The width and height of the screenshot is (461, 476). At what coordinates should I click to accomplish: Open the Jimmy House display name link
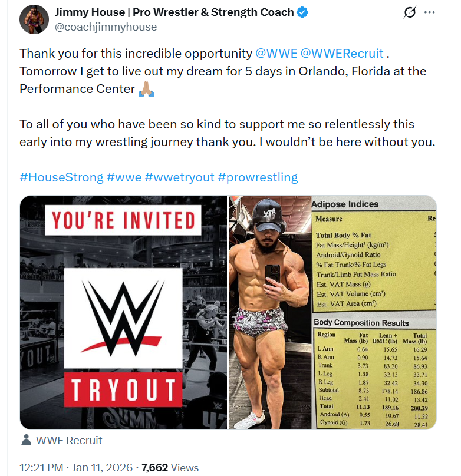pyautogui.click(x=174, y=12)
